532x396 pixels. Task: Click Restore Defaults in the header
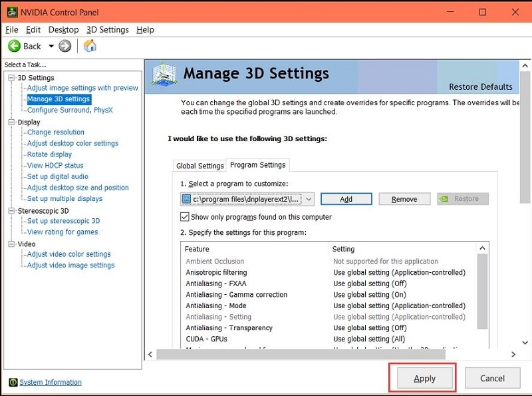click(x=480, y=87)
